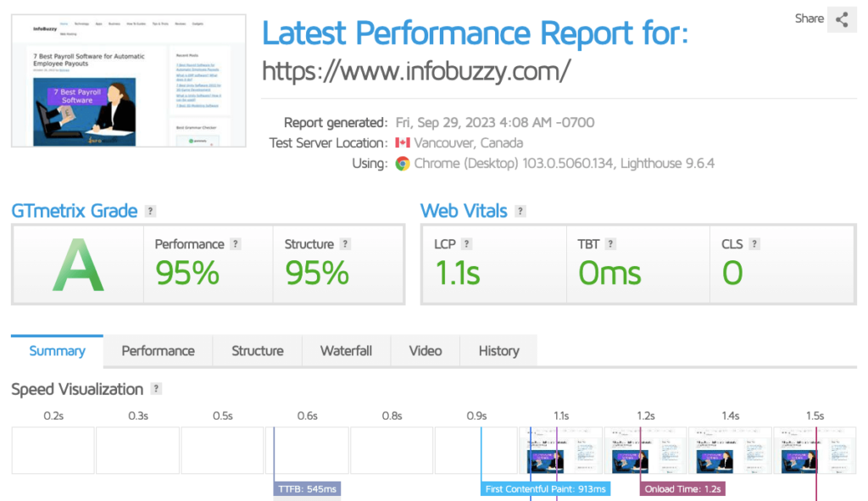Image resolution: width=868 pixels, height=501 pixels.
Task: Click the CLS 0 value
Action: (x=732, y=273)
